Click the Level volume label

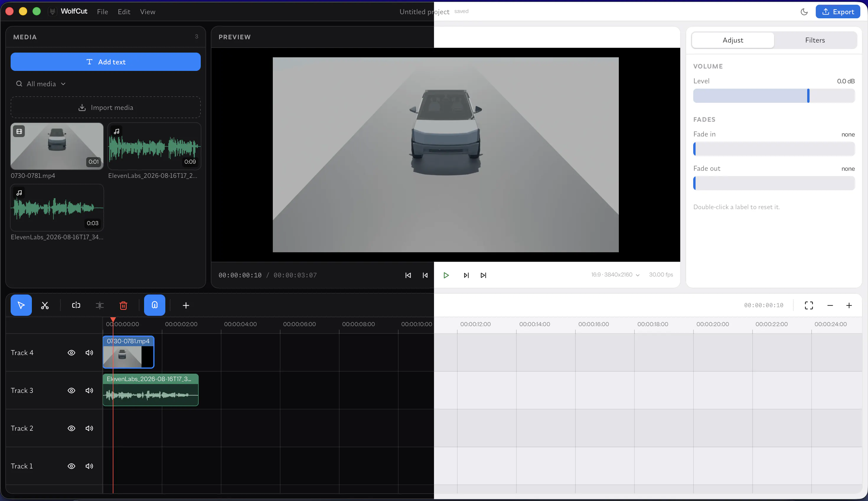point(701,81)
